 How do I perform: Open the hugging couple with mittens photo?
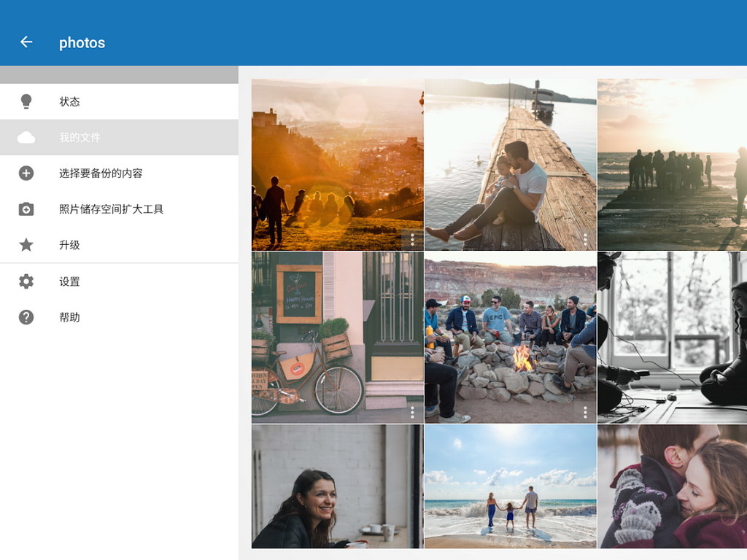tap(672, 486)
